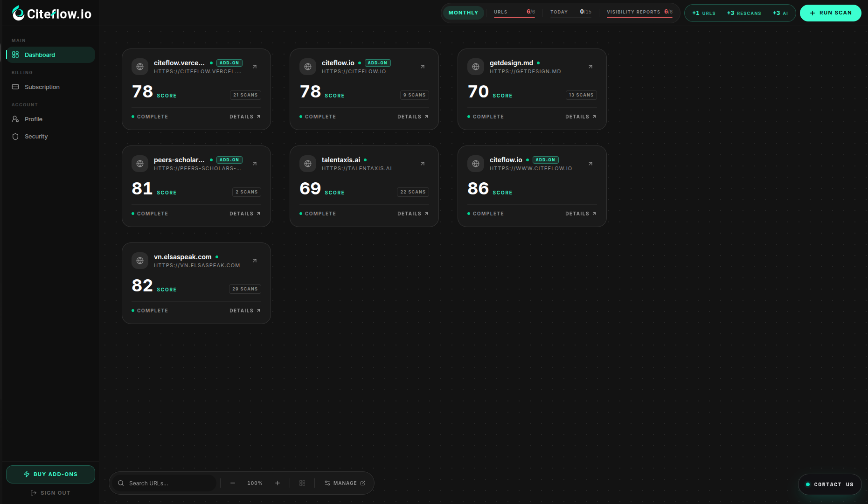Click globe icon on WWW.CITEFLOW.IO card
868x504 pixels.
[x=476, y=164]
